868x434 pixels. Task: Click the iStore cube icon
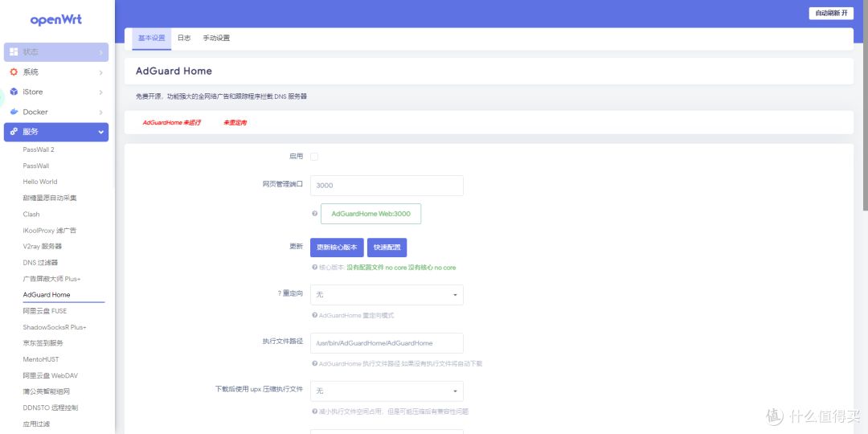coord(14,92)
